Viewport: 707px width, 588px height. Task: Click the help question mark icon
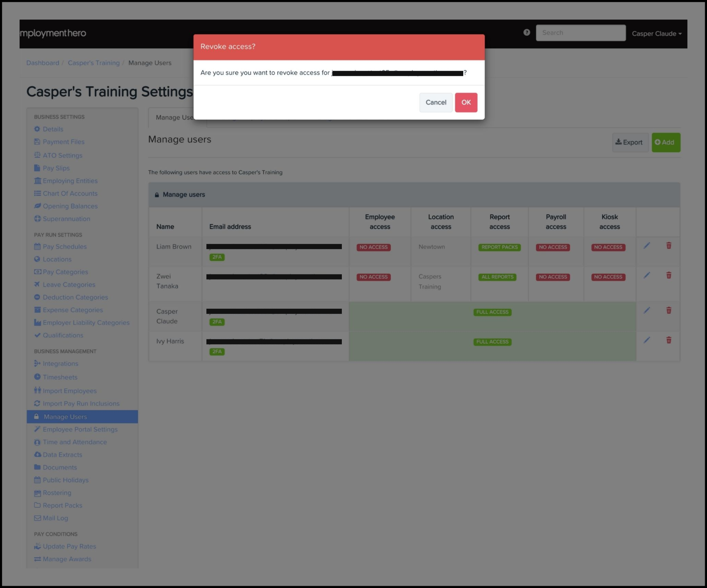527,32
